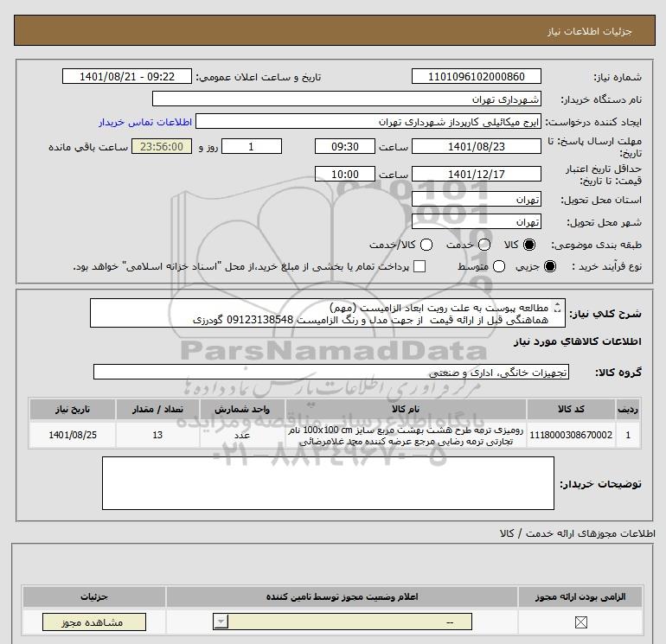Screen dimensions: 666x644
Task: Click the response deadline date 1401/08/23
Action: 476,146
